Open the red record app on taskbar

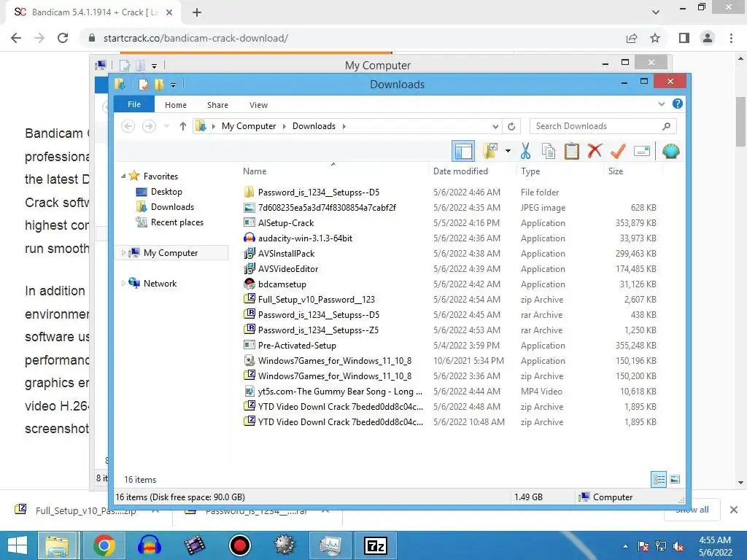point(239,545)
